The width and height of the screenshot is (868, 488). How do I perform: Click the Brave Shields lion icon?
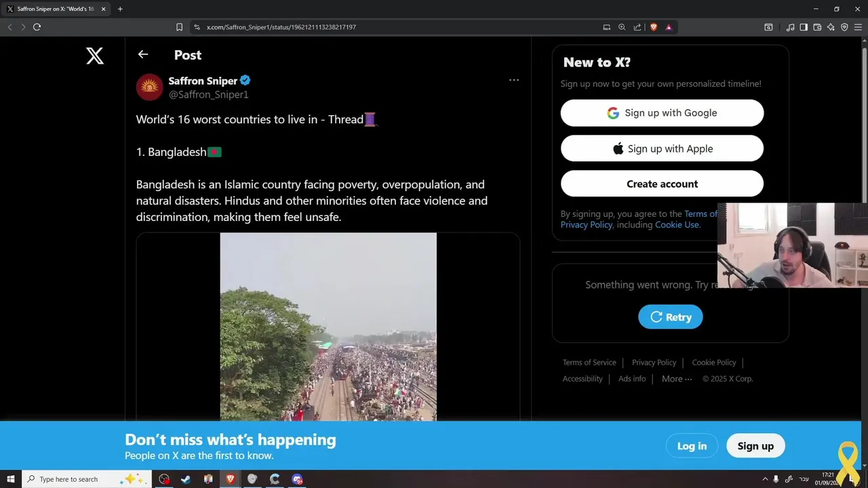click(x=654, y=27)
